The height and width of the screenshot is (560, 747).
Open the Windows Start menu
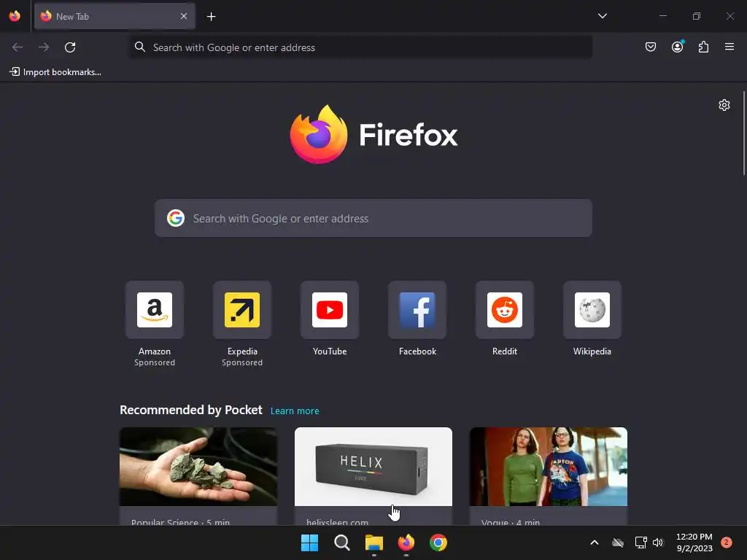tap(309, 542)
